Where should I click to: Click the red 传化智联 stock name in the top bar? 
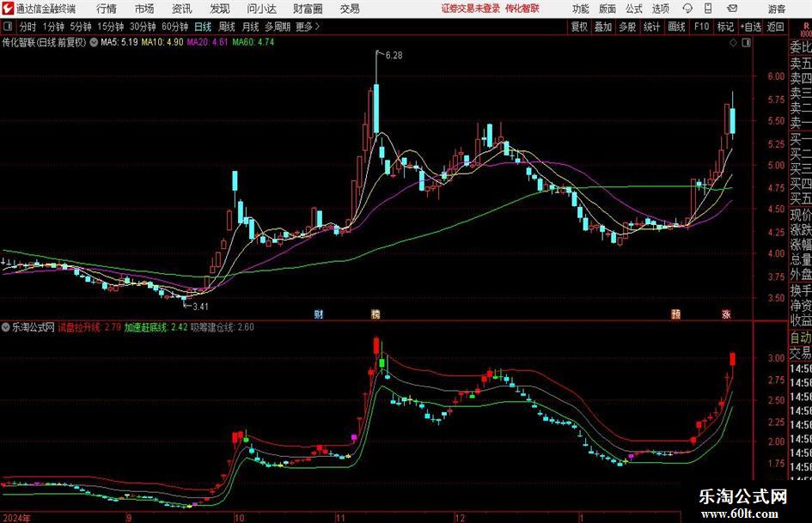522,9
